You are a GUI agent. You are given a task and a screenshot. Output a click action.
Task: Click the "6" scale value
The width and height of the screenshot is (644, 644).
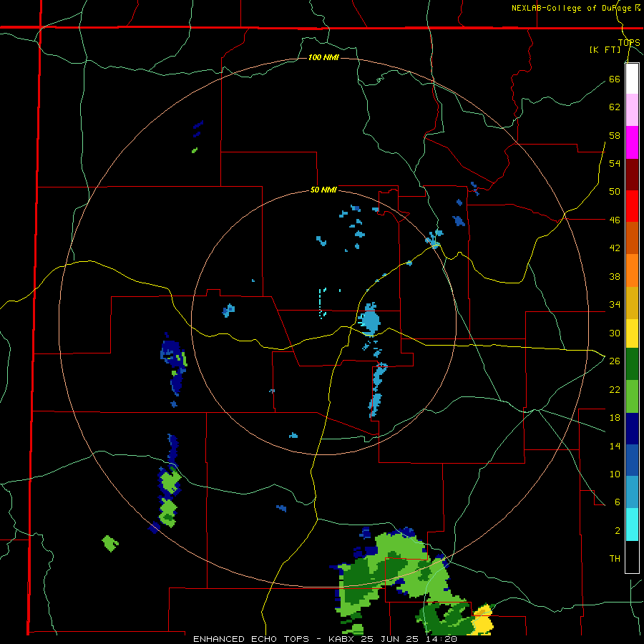pos(618,502)
